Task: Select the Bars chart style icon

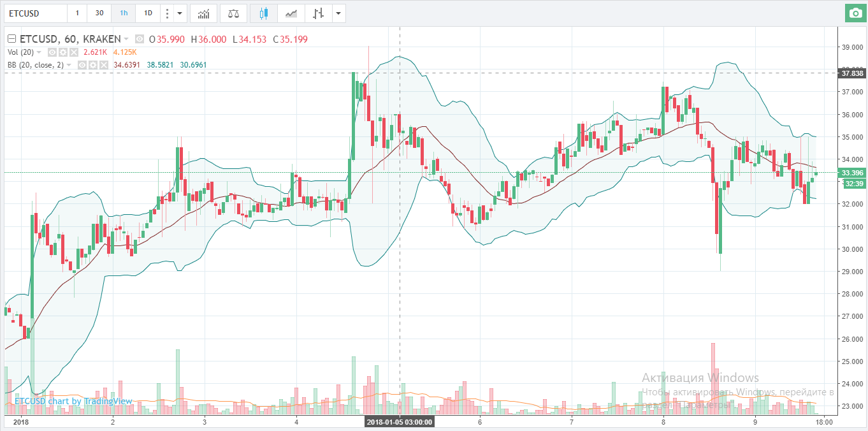Action: coord(319,13)
